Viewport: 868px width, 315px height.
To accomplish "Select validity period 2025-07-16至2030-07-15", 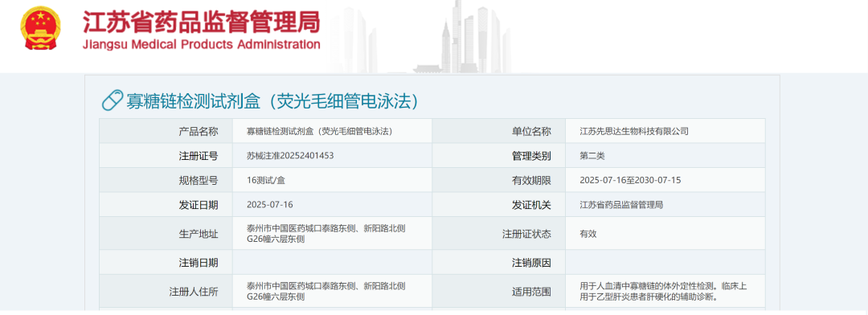I will [x=630, y=181].
